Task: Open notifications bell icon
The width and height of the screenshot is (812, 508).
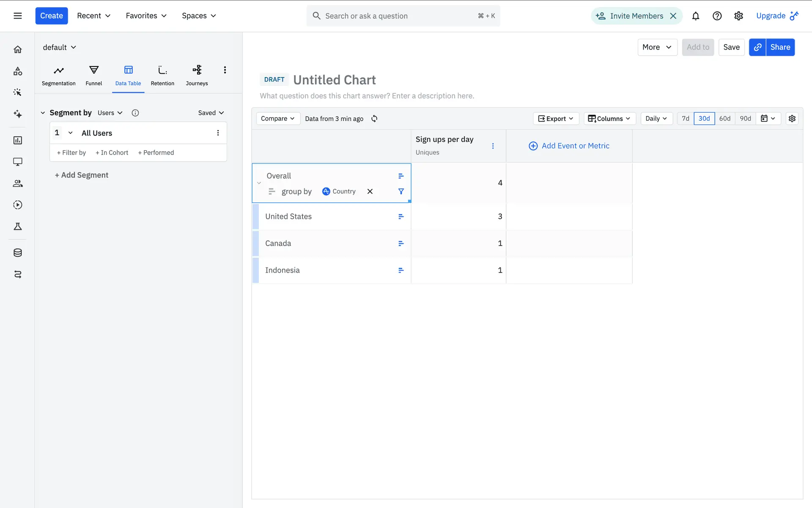Action: click(695, 16)
